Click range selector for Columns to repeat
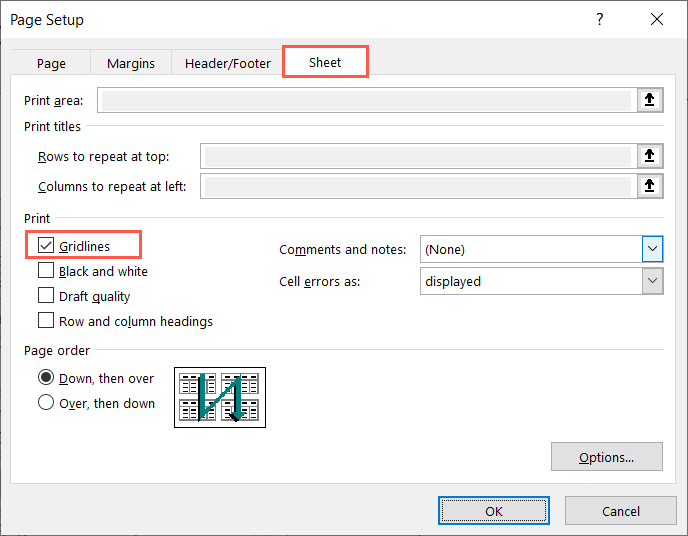 coord(649,186)
